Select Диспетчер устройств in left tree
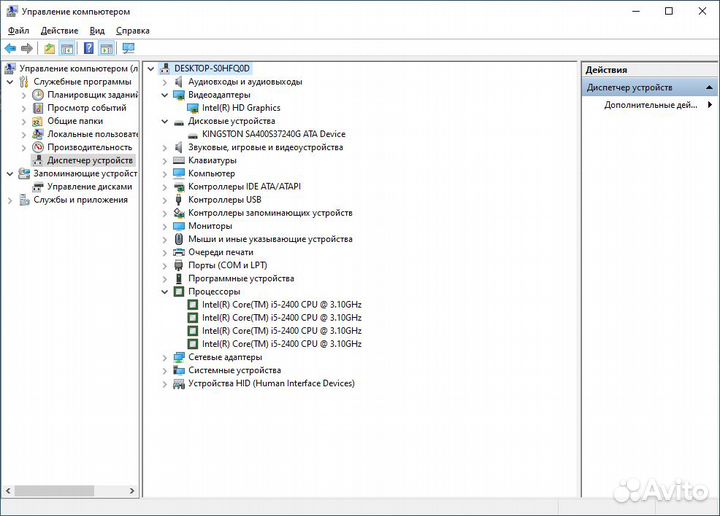The width and height of the screenshot is (720, 516). 90,160
